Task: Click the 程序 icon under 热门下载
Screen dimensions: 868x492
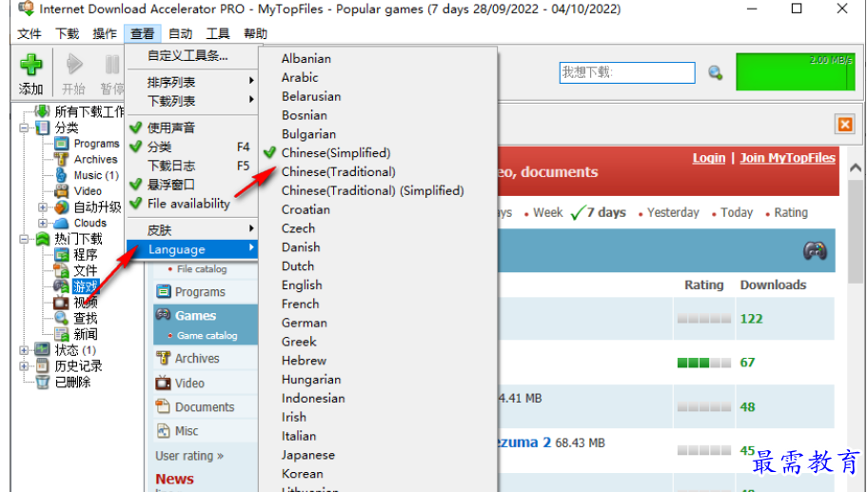Action: (62, 255)
